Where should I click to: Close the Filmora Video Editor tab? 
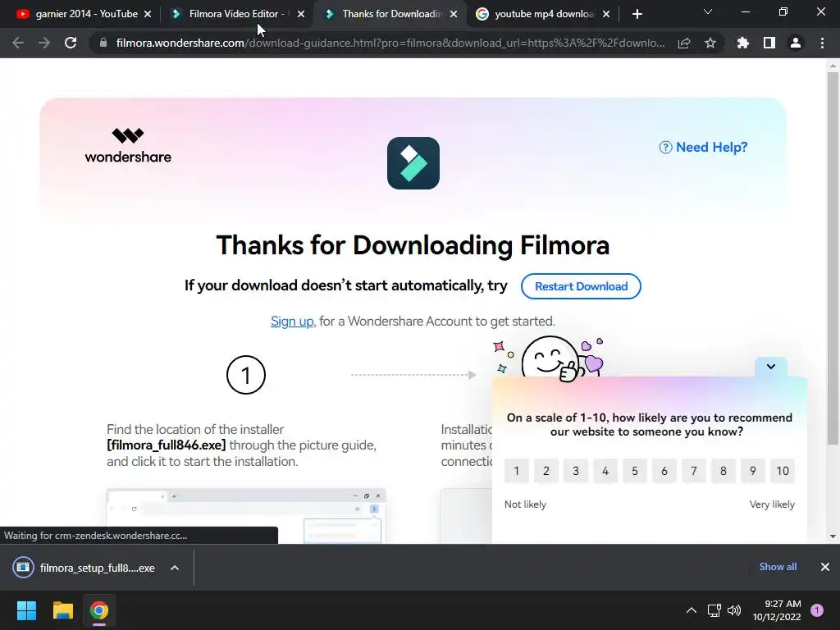point(301,14)
